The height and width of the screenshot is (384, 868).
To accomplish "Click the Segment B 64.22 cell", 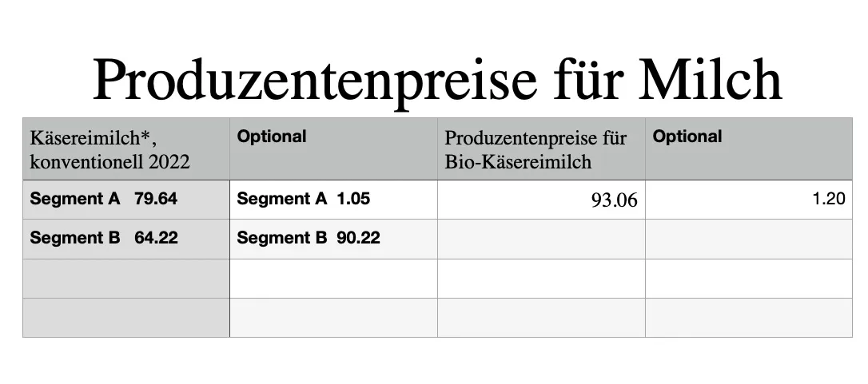I will pos(125,238).
